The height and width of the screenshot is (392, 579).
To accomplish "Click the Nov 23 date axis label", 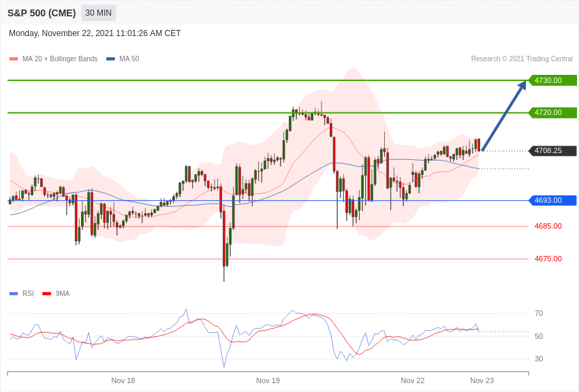I will click(482, 380).
